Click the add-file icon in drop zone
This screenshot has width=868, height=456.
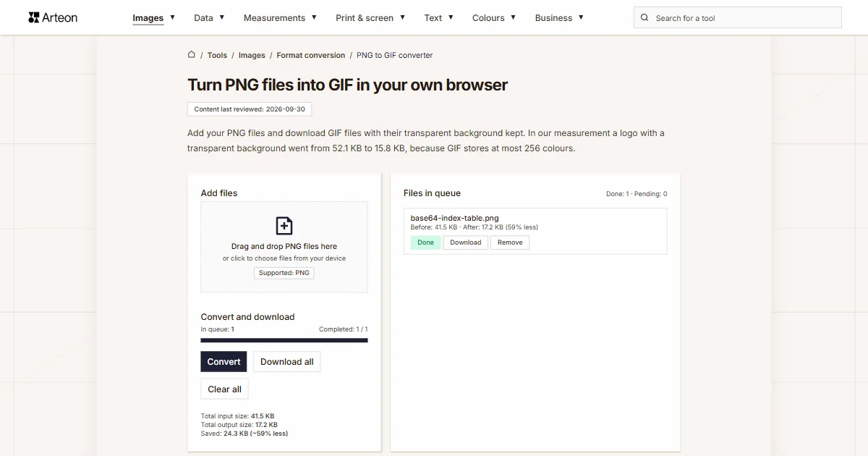[284, 226]
